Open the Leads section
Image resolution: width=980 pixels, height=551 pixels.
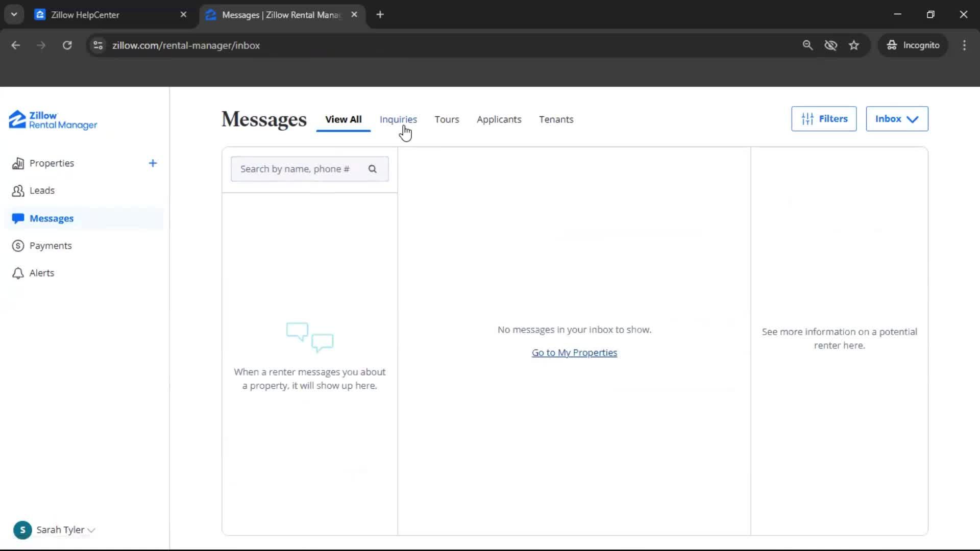pos(42,190)
